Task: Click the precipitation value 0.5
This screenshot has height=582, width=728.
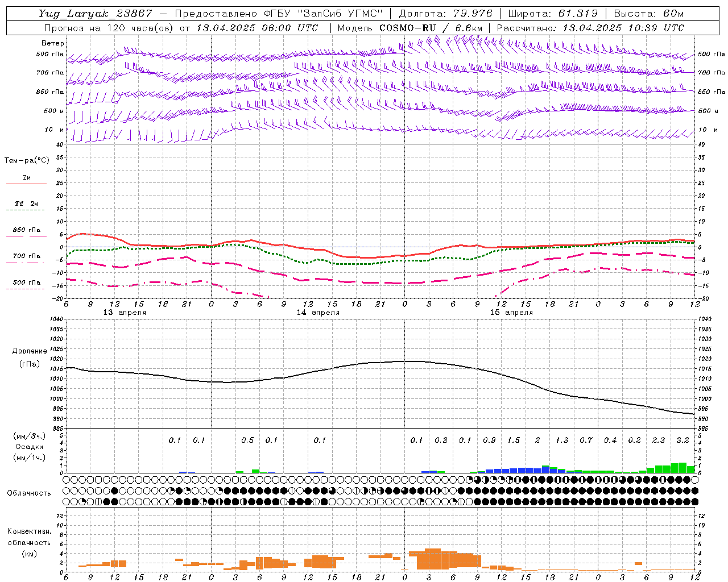Action: pyautogui.click(x=247, y=440)
